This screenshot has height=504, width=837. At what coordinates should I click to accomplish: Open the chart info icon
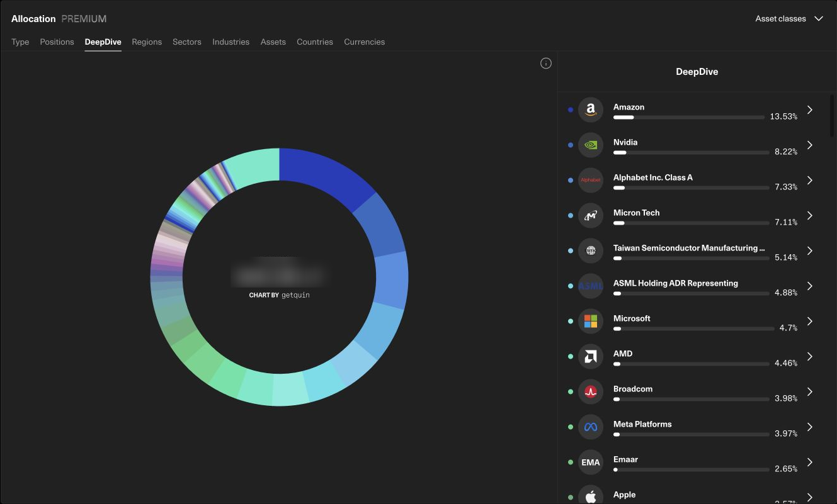click(x=546, y=63)
